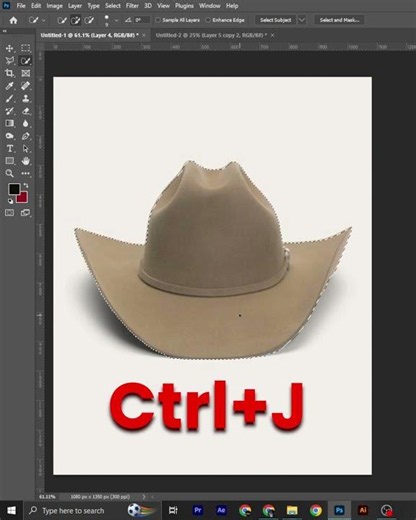This screenshot has width=416, height=520.
Task: Click the Select Subject button
Action: click(276, 20)
